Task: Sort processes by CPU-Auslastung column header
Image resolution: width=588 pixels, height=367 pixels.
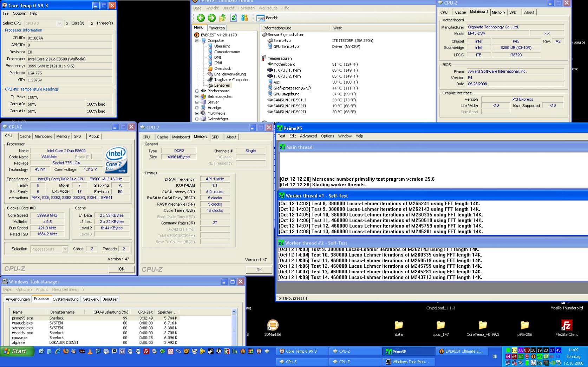Action: [111, 312]
